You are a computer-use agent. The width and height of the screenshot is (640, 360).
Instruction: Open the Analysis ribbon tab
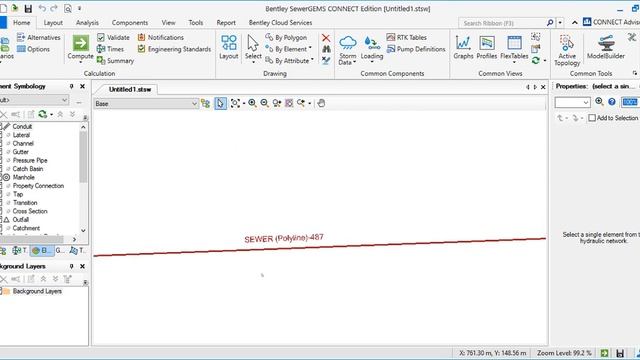pyautogui.click(x=87, y=23)
